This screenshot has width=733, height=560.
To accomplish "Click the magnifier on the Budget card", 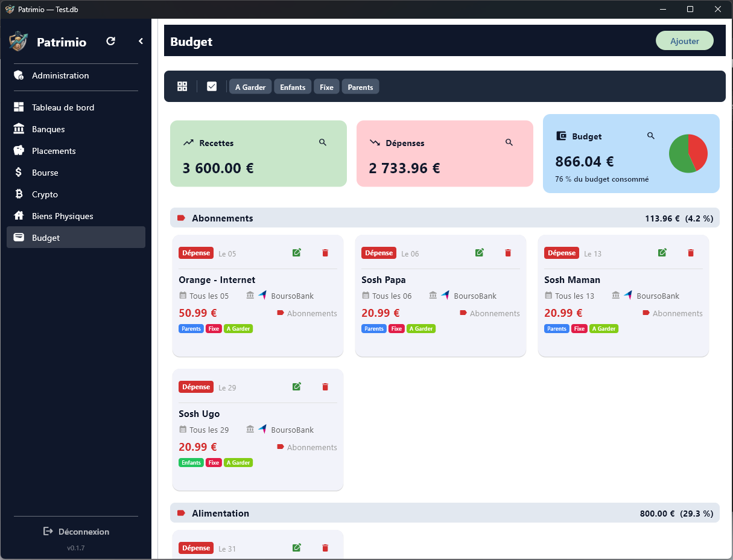I will click(651, 136).
